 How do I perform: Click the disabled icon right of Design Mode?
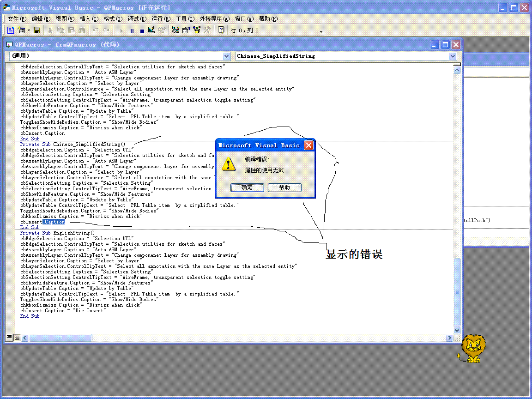pos(162,30)
